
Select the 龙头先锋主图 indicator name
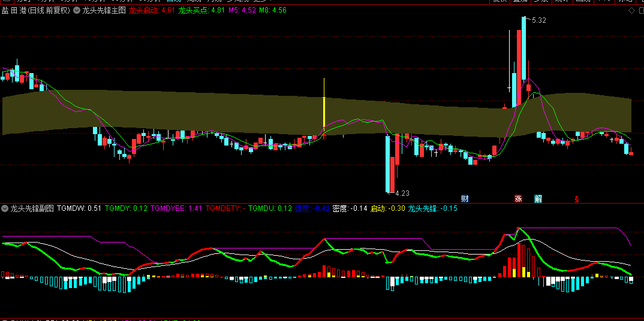[104, 11]
